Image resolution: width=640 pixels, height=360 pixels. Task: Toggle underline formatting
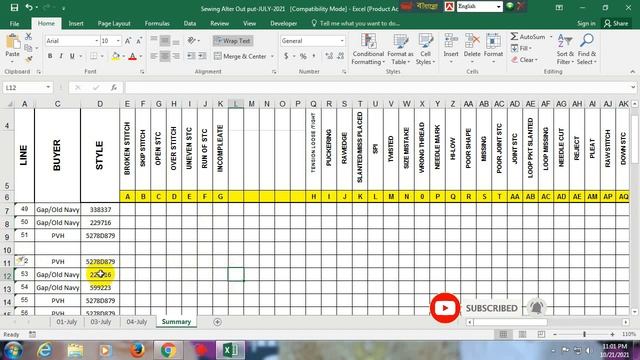pyautogui.click(x=72, y=56)
